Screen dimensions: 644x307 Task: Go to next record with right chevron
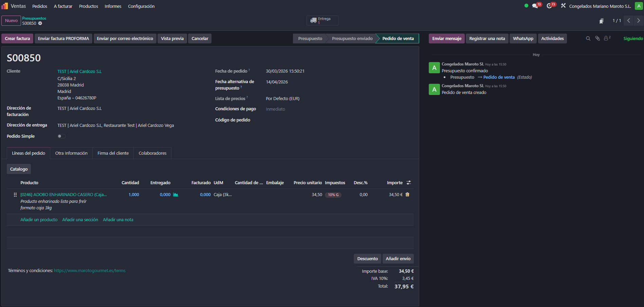click(638, 21)
